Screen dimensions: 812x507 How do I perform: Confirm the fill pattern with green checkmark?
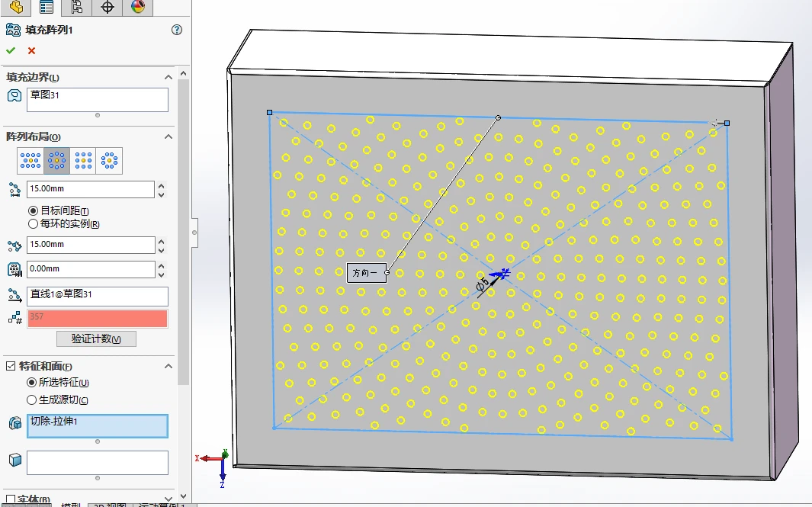tap(11, 51)
